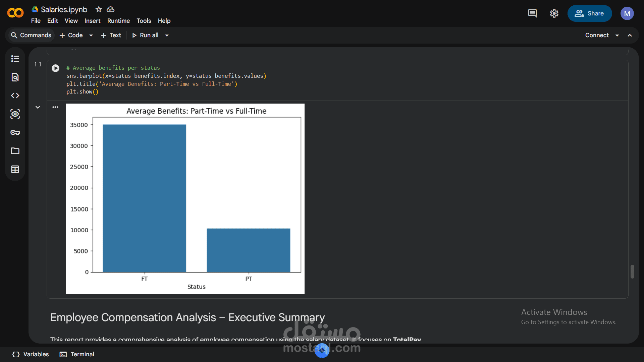Open the Data table sidebar icon

[x=15, y=169]
